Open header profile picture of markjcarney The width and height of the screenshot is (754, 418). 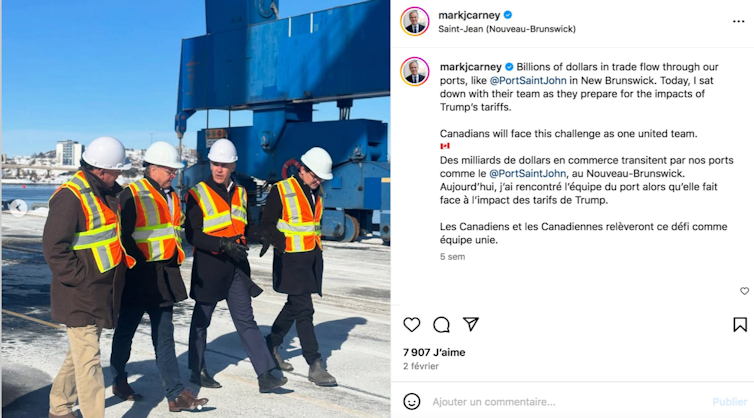[x=415, y=22]
